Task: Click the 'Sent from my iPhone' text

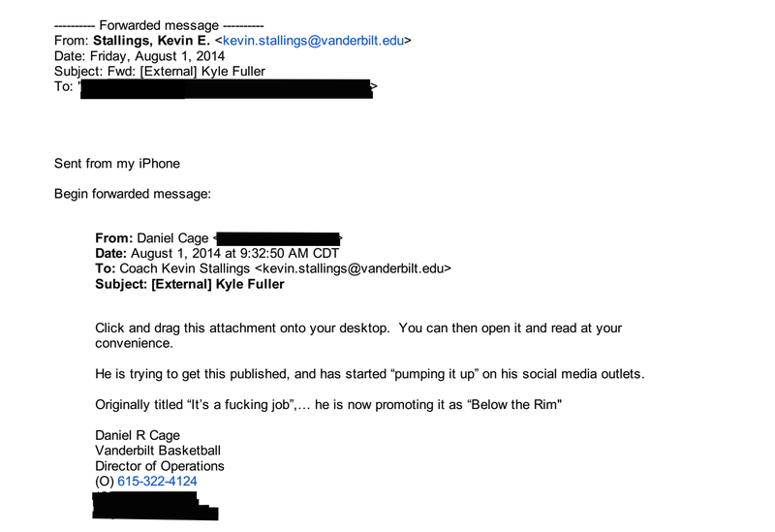Action: (117, 164)
